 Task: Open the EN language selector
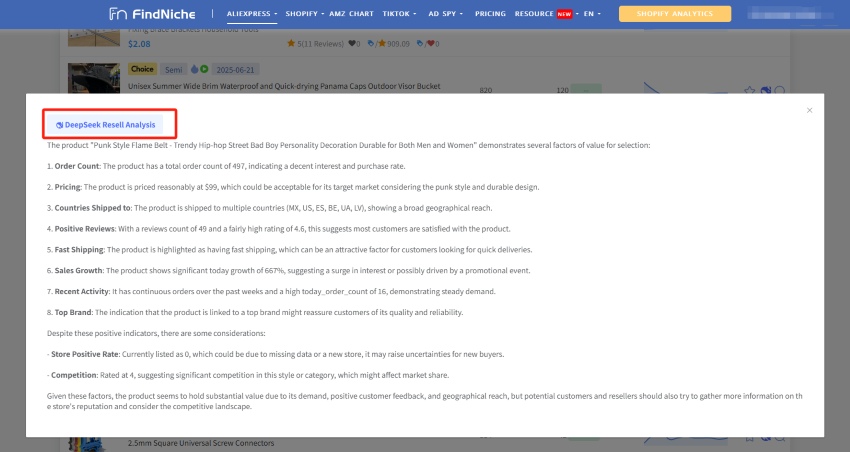[x=592, y=14]
